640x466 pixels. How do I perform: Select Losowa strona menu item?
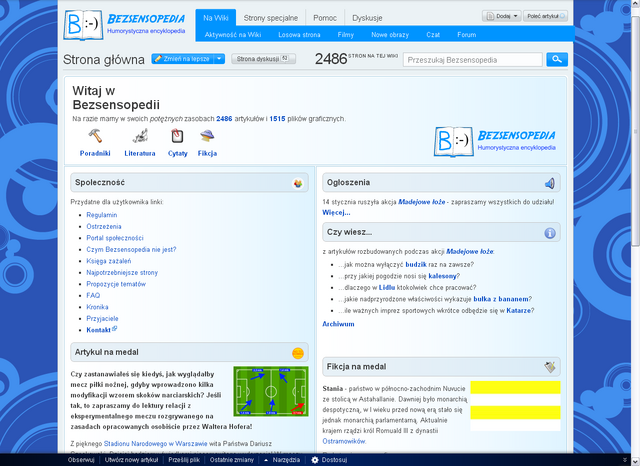(299, 35)
